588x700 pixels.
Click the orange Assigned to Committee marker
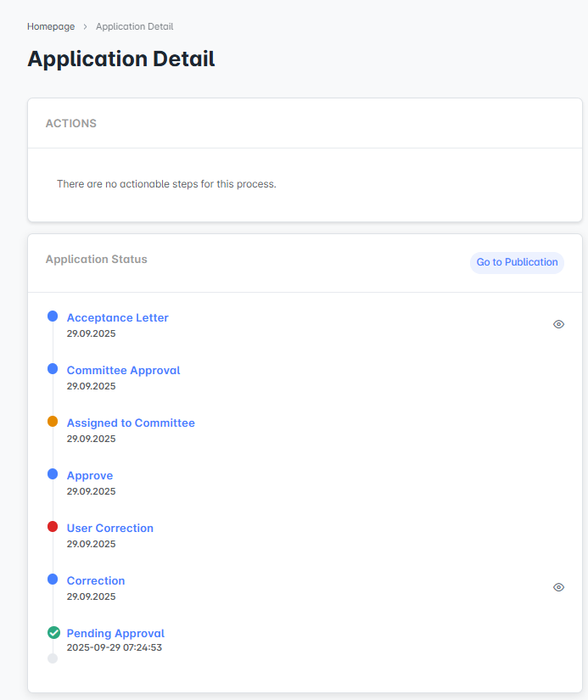(x=53, y=422)
